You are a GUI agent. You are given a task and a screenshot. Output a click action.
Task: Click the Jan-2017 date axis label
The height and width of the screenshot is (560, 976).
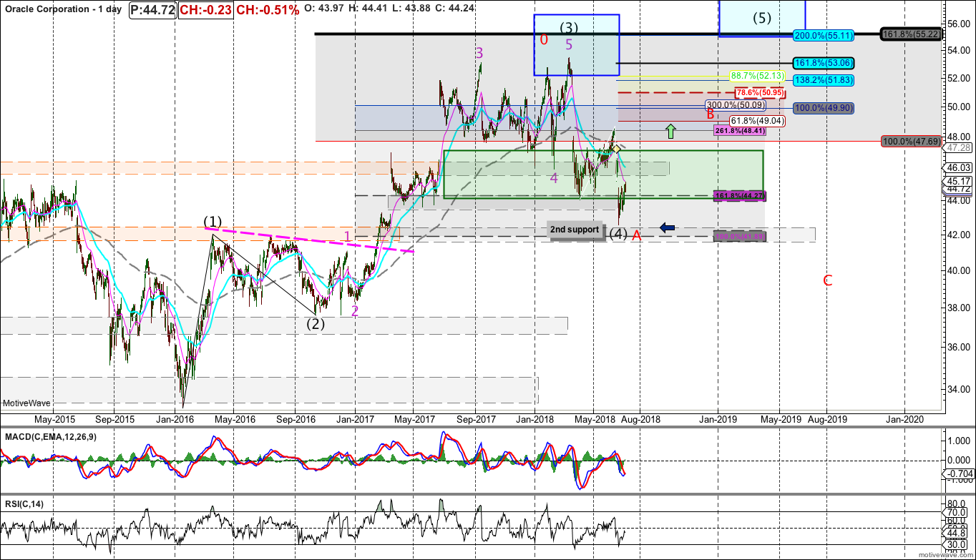pos(354,418)
